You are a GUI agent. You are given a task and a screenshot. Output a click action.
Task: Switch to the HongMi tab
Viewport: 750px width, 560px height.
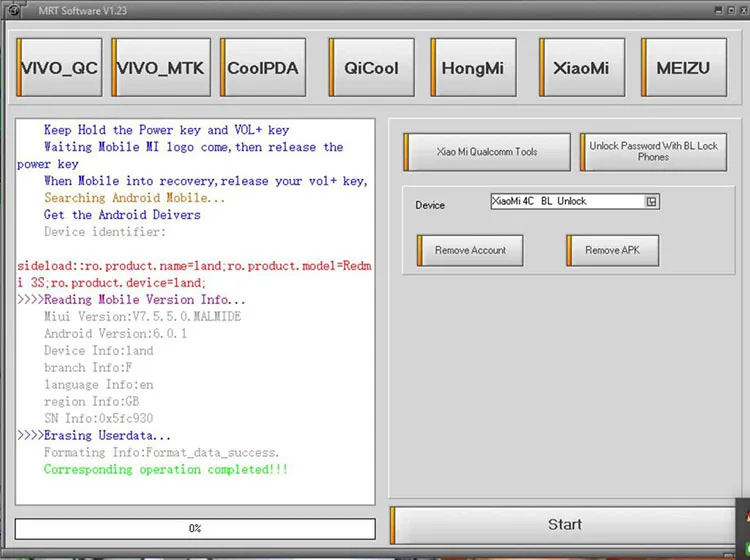pyautogui.click(x=474, y=67)
